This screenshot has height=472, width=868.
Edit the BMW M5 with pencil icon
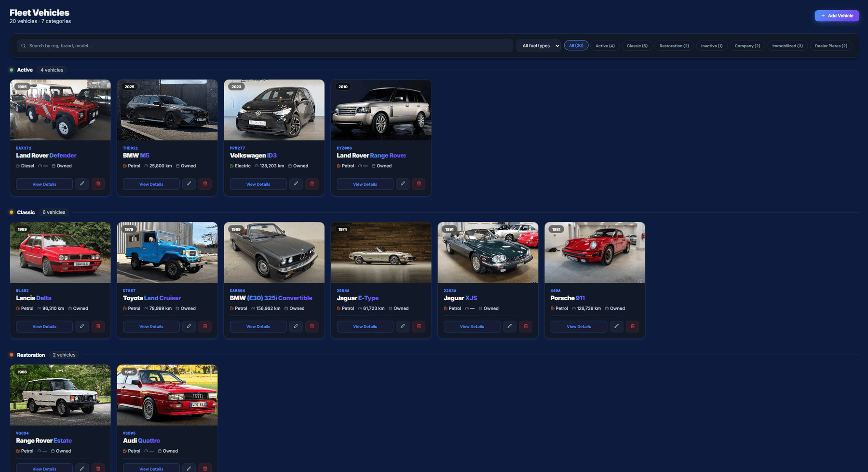[189, 184]
